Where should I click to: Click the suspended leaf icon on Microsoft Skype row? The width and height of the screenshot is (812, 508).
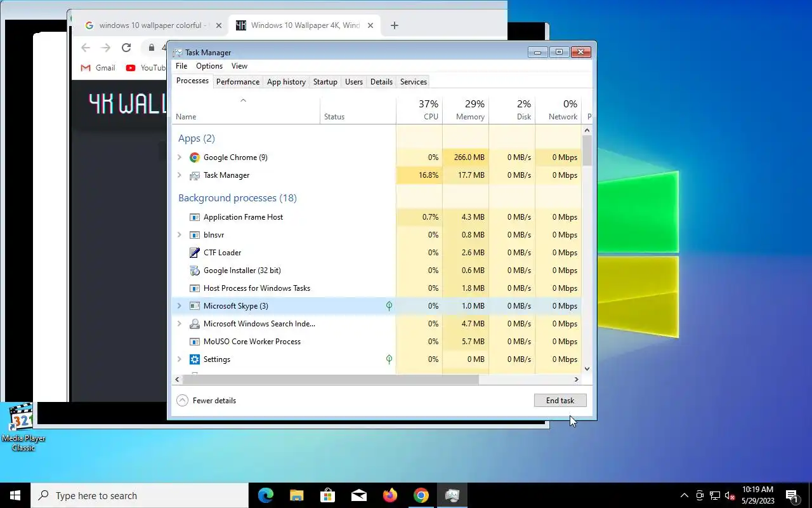click(389, 306)
